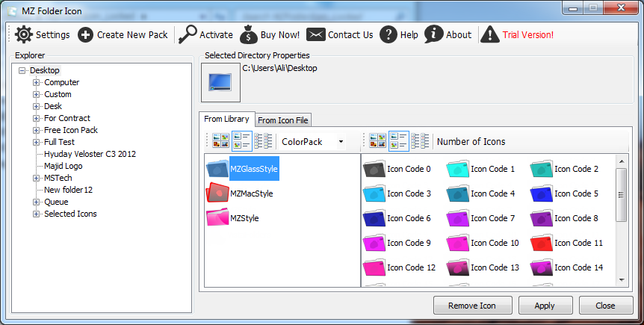Choose the Icon Code 9 magenta folder
The height and width of the screenshot is (325, 644).
pyautogui.click(x=374, y=243)
